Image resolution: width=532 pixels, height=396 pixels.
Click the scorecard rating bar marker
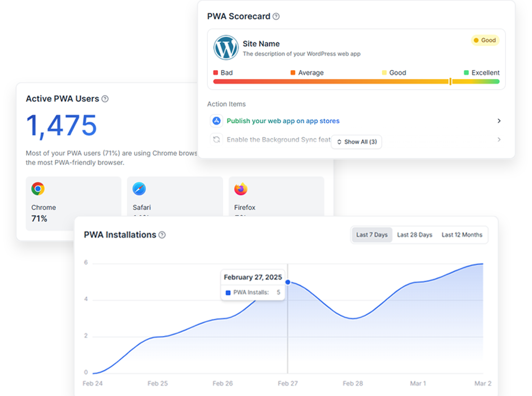click(x=450, y=81)
